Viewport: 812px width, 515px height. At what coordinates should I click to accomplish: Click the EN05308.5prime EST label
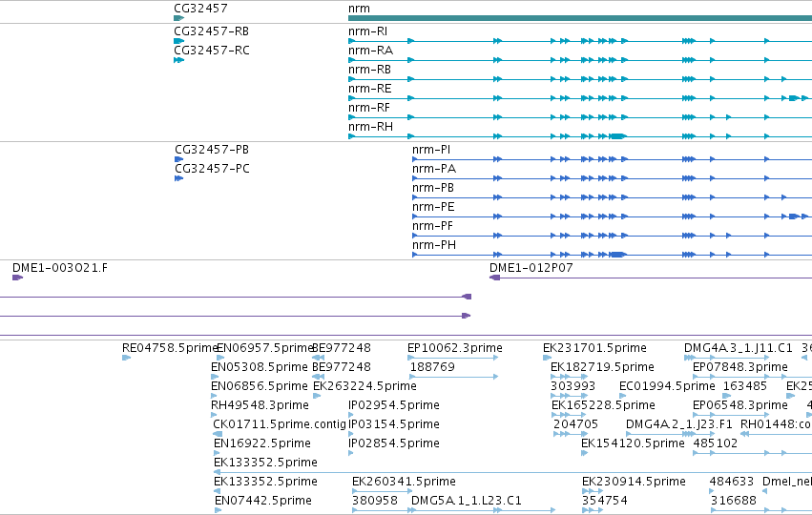(259, 367)
